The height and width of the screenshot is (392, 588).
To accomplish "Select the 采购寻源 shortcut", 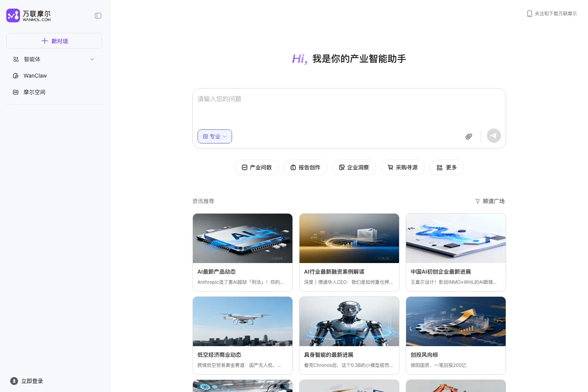I will click(403, 167).
